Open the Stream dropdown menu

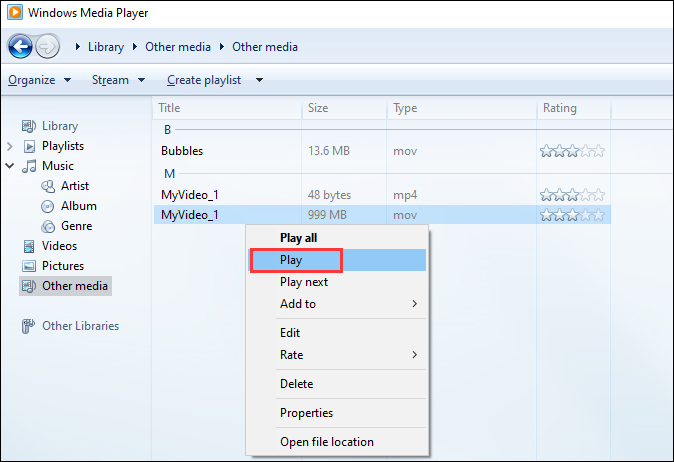click(x=118, y=80)
